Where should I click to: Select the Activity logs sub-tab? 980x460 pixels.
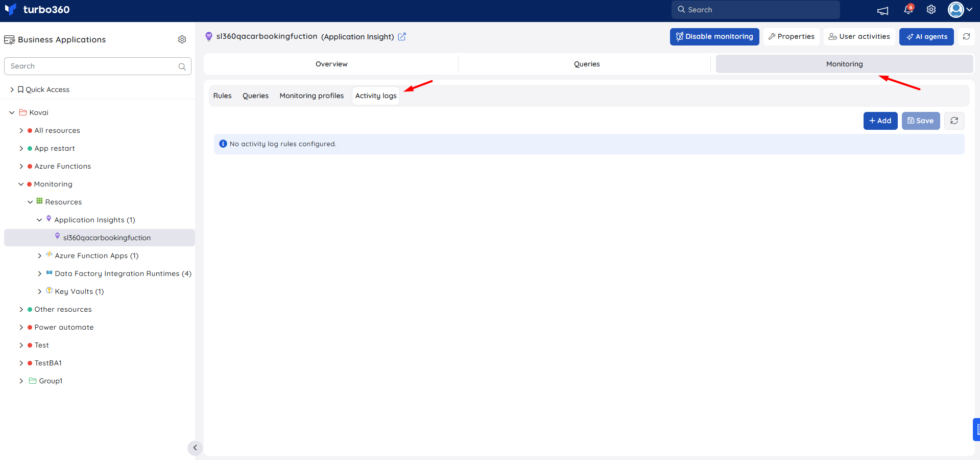pos(376,96)
